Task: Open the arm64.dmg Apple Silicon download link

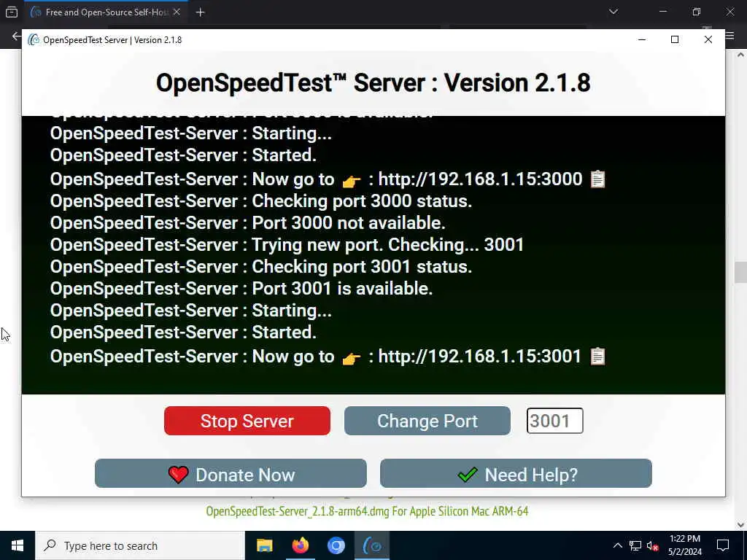Action: point(367,511)
